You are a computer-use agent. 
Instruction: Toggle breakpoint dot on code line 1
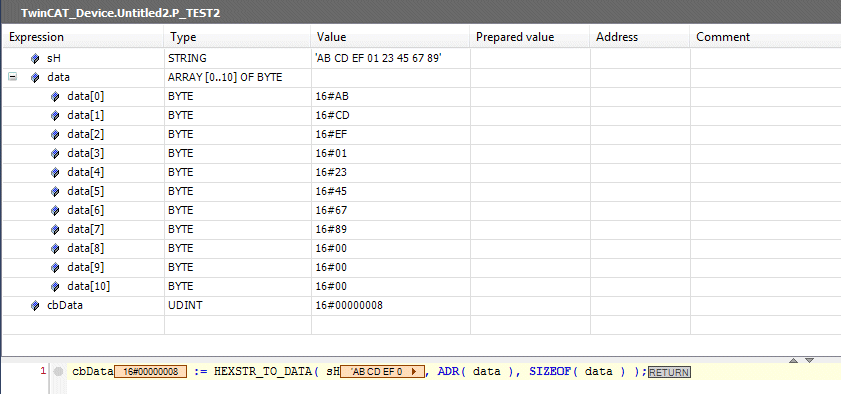(x=59, y=371)
